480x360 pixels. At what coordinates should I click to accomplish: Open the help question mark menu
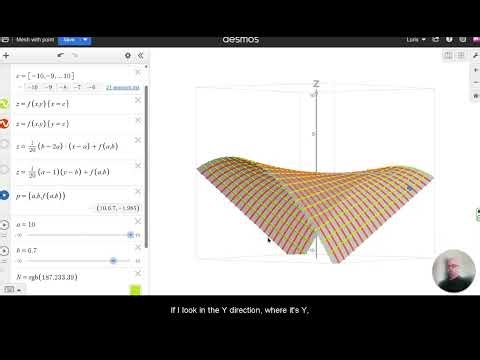click(x=449, y=40)
